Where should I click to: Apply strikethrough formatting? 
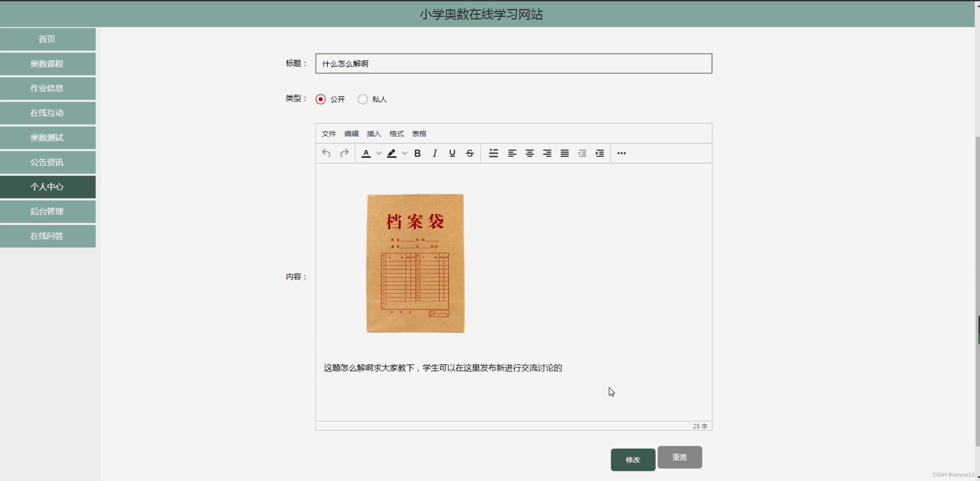click(x=469, y=153)
